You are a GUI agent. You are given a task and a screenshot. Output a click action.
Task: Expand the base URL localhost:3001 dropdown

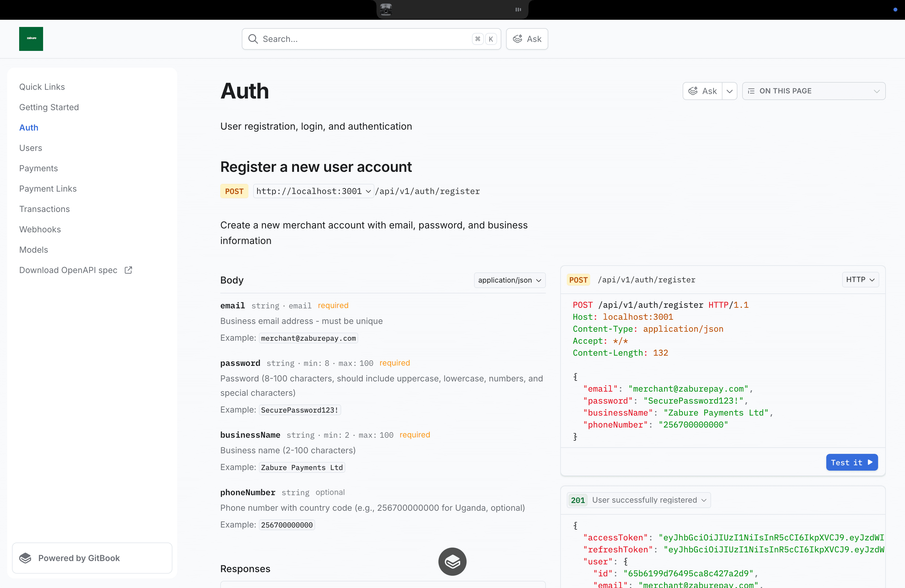click(x=368, y=191)
